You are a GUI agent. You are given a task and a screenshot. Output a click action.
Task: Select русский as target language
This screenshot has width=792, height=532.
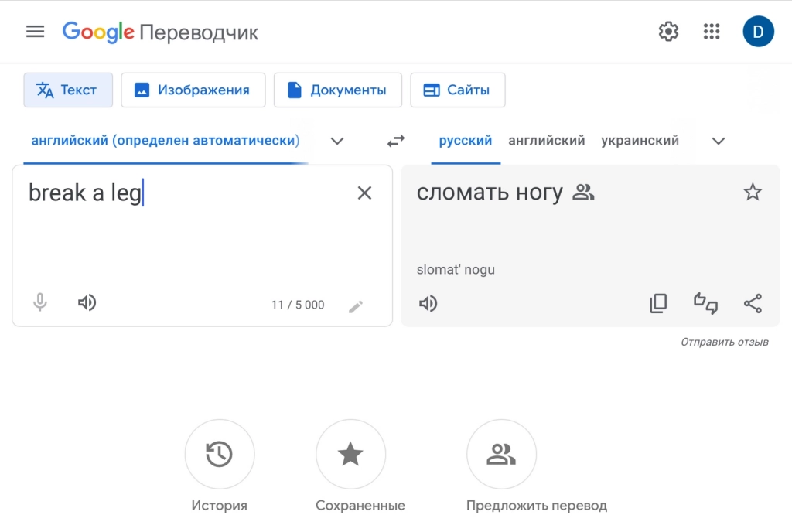[465, 140]
